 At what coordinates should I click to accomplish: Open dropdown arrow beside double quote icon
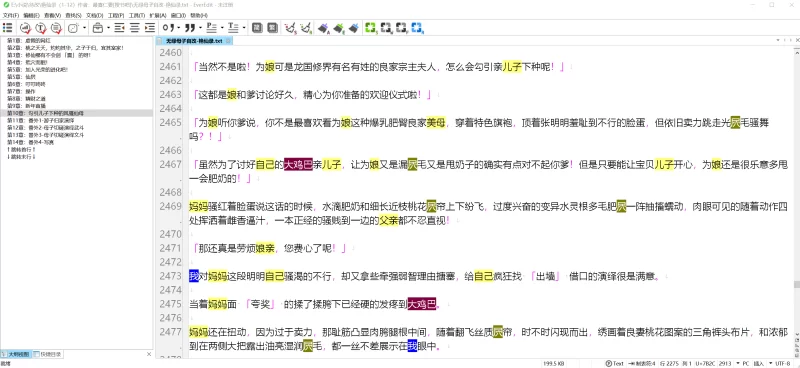click(201, 28)
